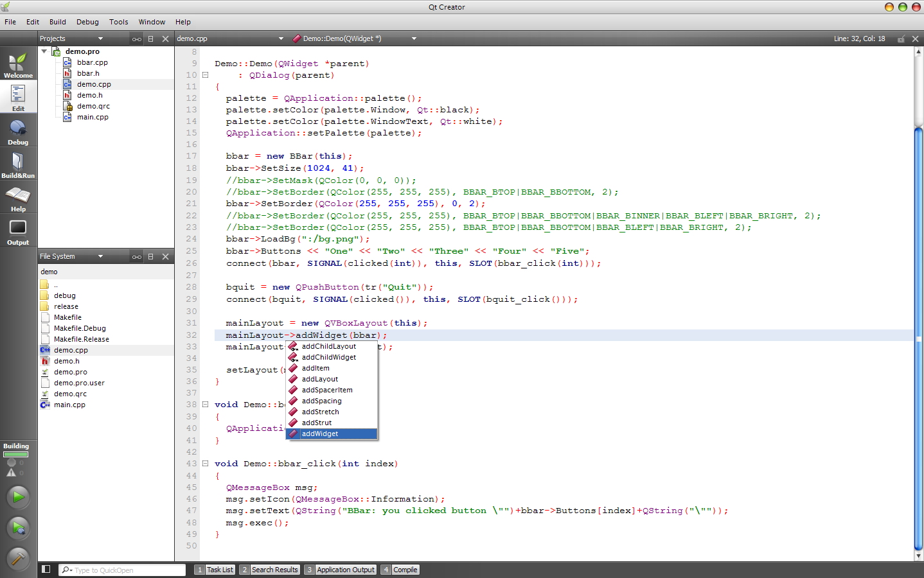Open Debug mode
Screen dimensions: 924x578
18,131
